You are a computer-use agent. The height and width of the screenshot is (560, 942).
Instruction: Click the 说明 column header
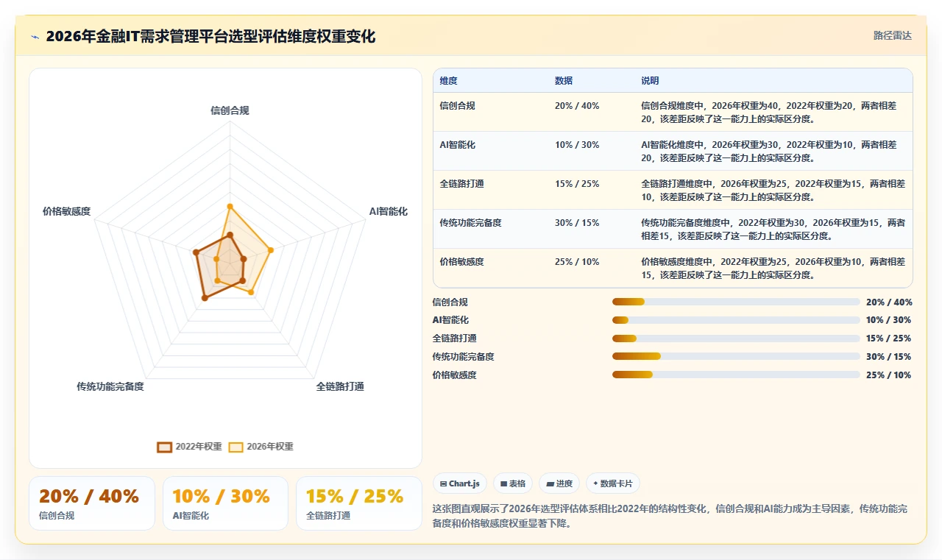(650, 81)
